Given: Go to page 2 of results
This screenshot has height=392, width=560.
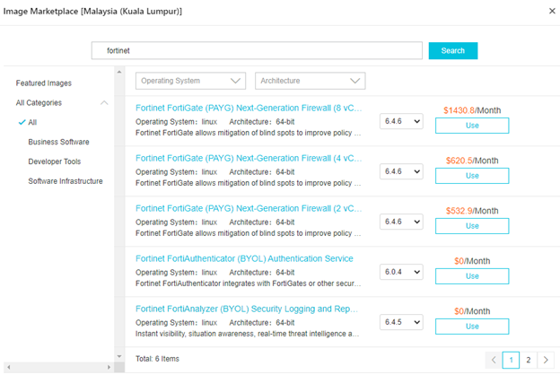Looking at the screenshot, I should point(529,360).
